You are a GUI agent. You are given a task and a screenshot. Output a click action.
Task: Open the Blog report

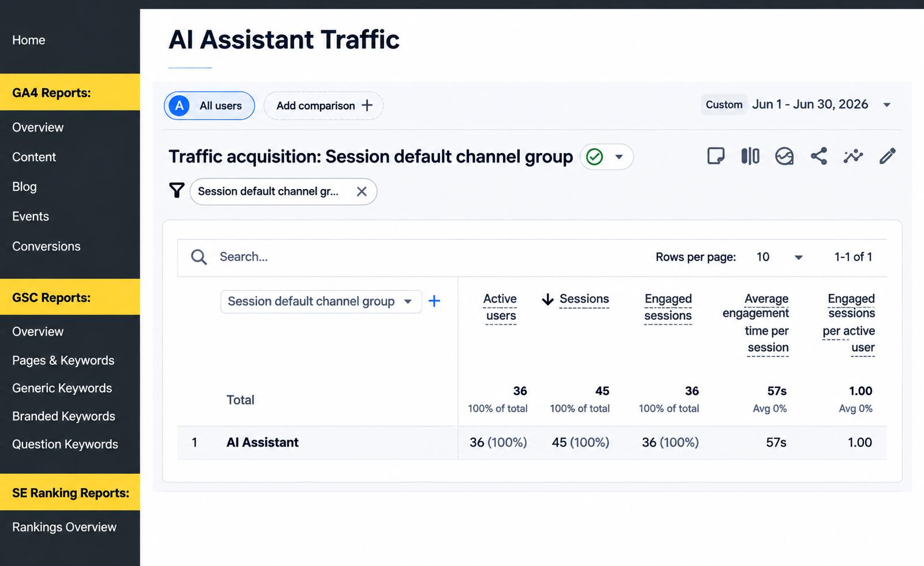pos(24,187)
